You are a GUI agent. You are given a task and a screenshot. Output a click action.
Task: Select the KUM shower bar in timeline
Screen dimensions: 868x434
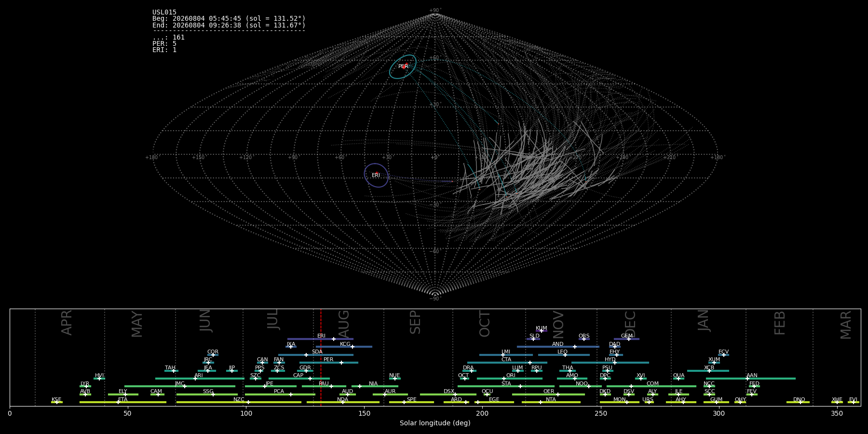click(542, 331)
